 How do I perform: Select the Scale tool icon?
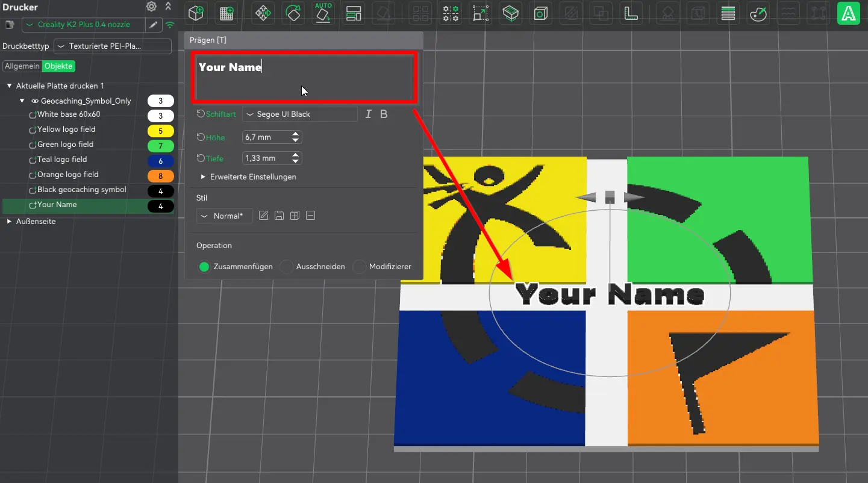click(x=481, y=13)
